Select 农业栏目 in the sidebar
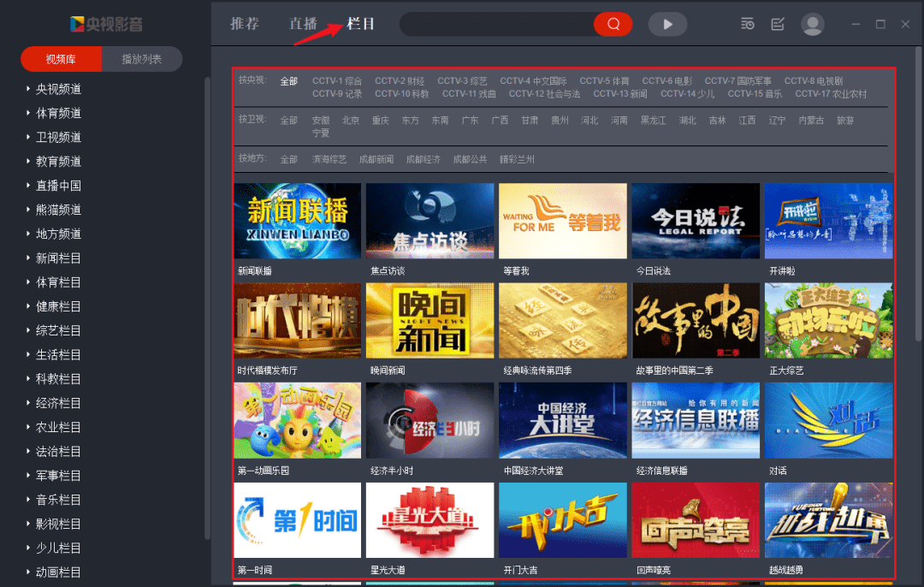Image resolution: width=924 pixels, height=587 pixels. [58, 427]
